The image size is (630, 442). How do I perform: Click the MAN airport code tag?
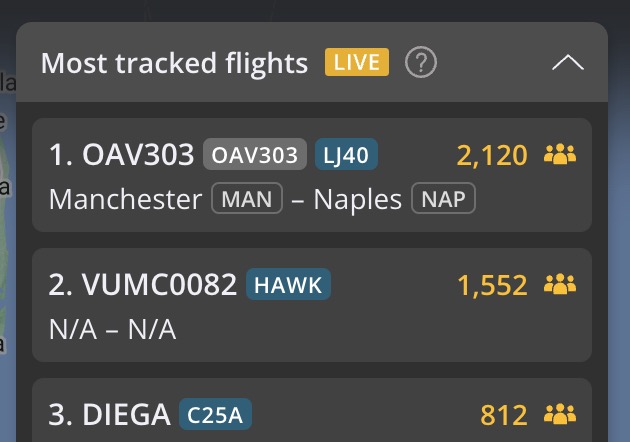coord(246,199)
